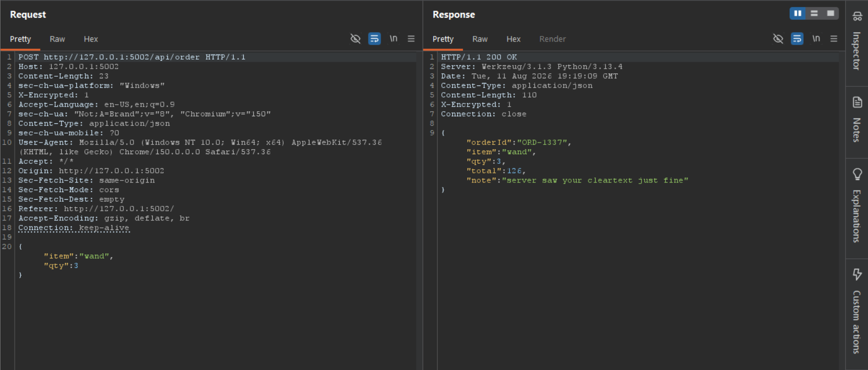The width and height of the screenshot is (868, 370).
Task: Open the Response panel hamburger options menu
Action: pyautogui.click(x=834, y=39)
